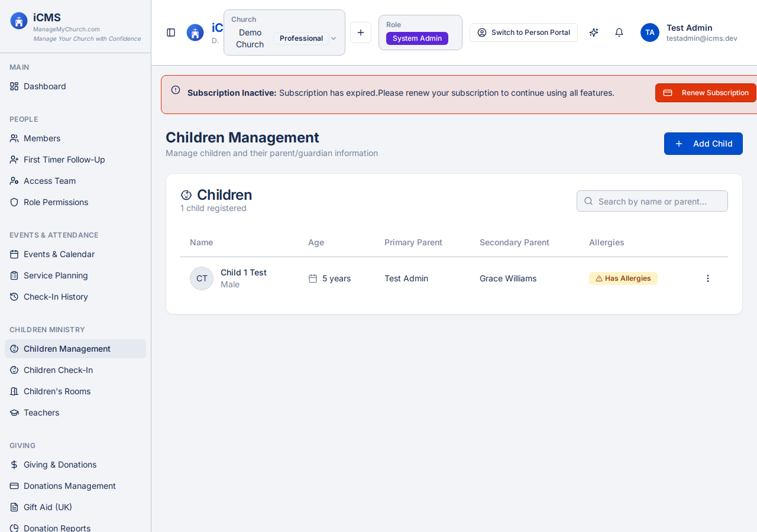Click the Events & Calendar icon
Image resolution: width=757 pixels, height=532 pixels.
click(x=14, y=254)
